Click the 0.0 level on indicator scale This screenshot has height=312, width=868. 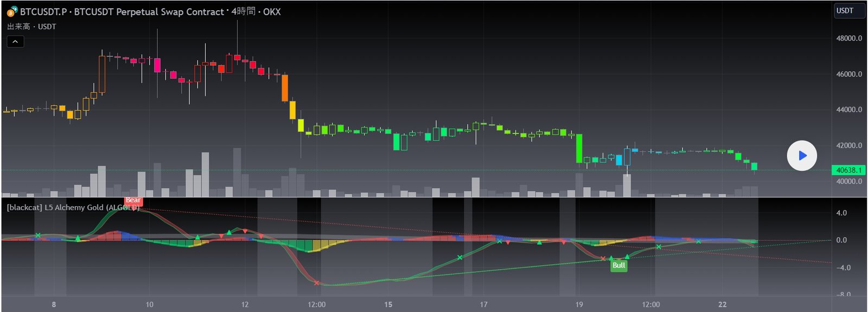(841, 240)
